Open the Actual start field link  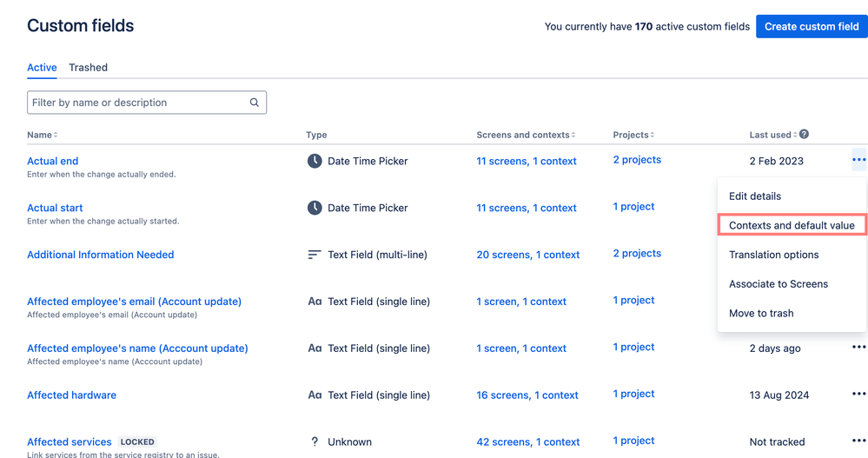click(x=55, y=208)
